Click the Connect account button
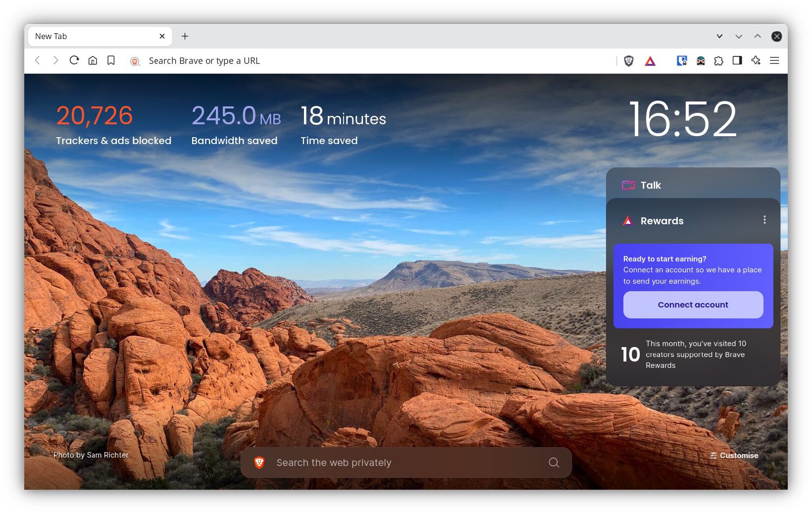The image size is (812, 514). point(693,305)
